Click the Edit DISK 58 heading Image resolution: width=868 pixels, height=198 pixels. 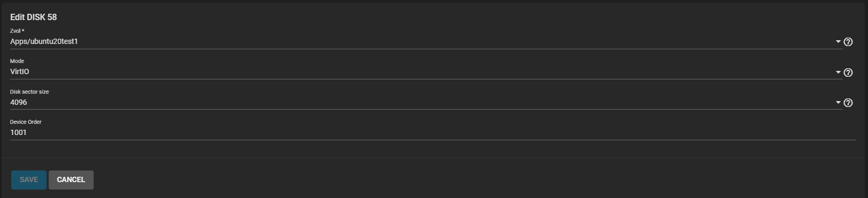click(x=33, y=17)
